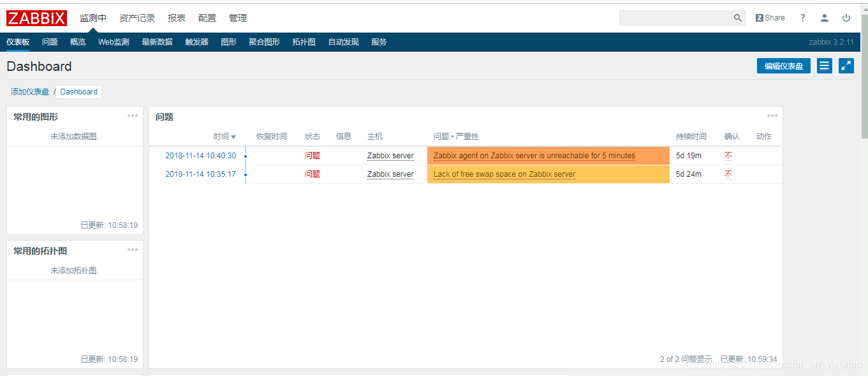The image size is (868, 376).
Task: Open 管理 main menu
Action: 238,18
